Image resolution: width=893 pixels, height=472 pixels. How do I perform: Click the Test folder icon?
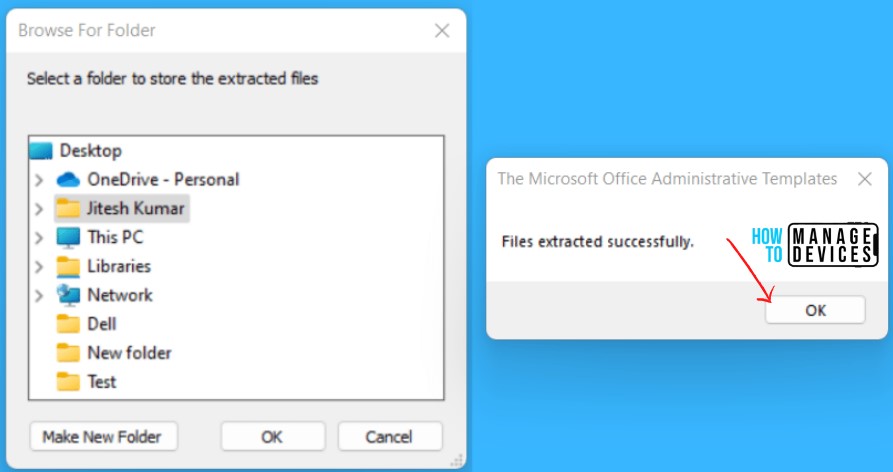pos(68,382)
